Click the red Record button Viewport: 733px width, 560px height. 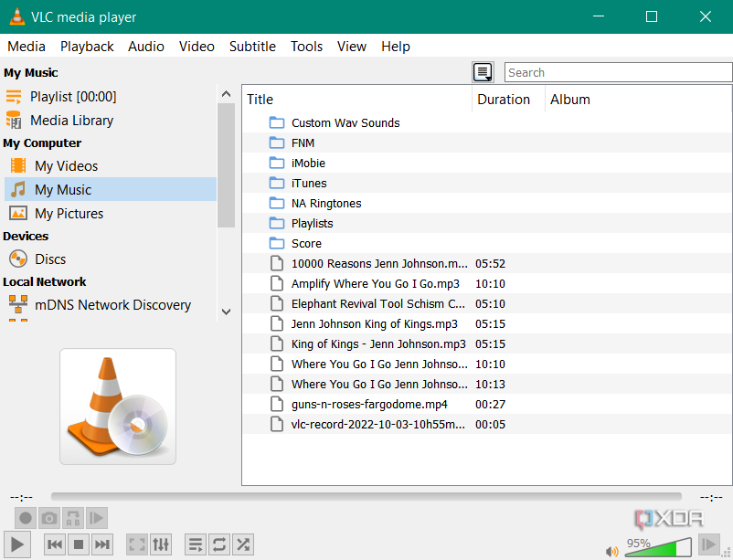click(26, 518)
